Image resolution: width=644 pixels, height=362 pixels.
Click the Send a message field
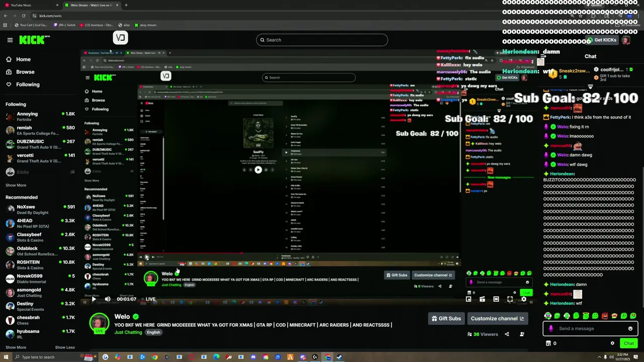pos(590,328)
